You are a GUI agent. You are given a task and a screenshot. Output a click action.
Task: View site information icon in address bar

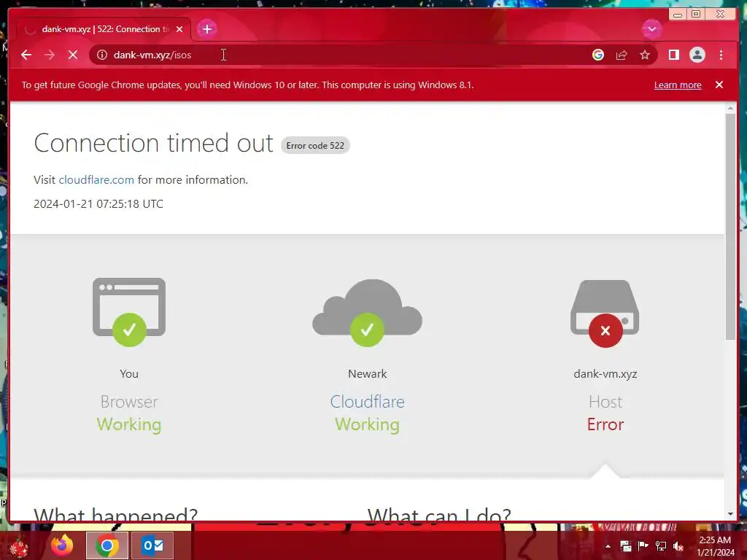tap(102, 55)
